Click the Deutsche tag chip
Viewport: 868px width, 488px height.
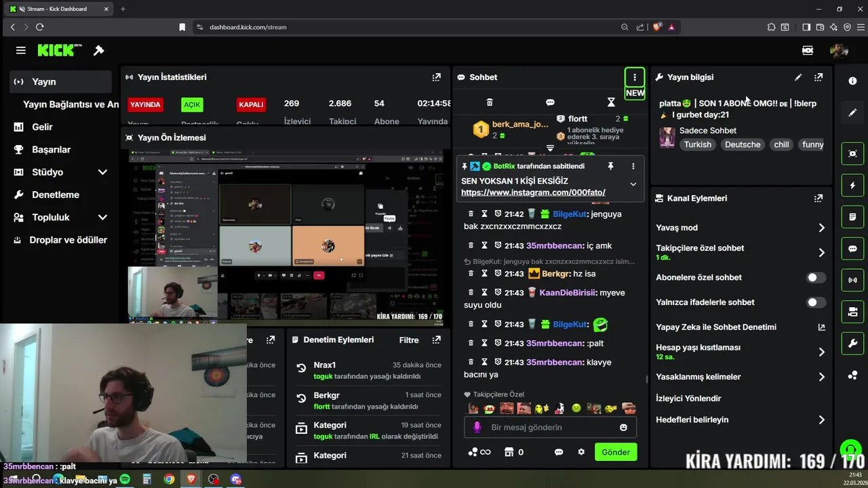coord(743,144)
